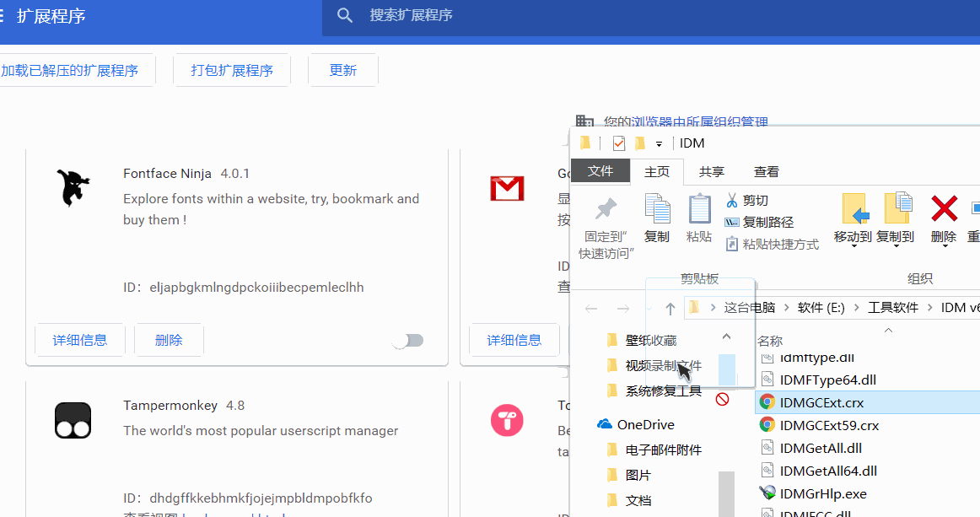Screen dimensions: 980x517
Task: Open the 文件 menu in Explorer
Action: point(600,171)
